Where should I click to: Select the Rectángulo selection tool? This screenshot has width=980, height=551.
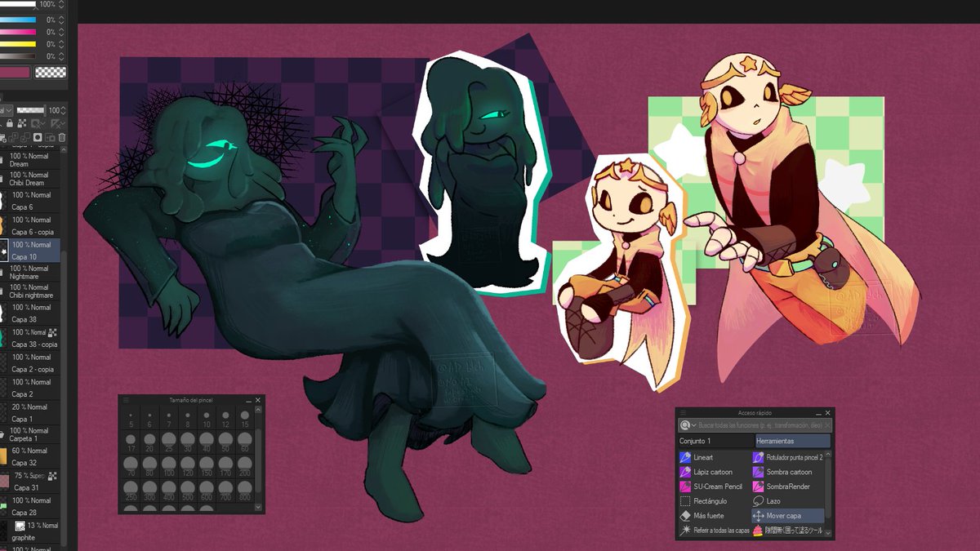pyautogui.click(x=713, y=501)
